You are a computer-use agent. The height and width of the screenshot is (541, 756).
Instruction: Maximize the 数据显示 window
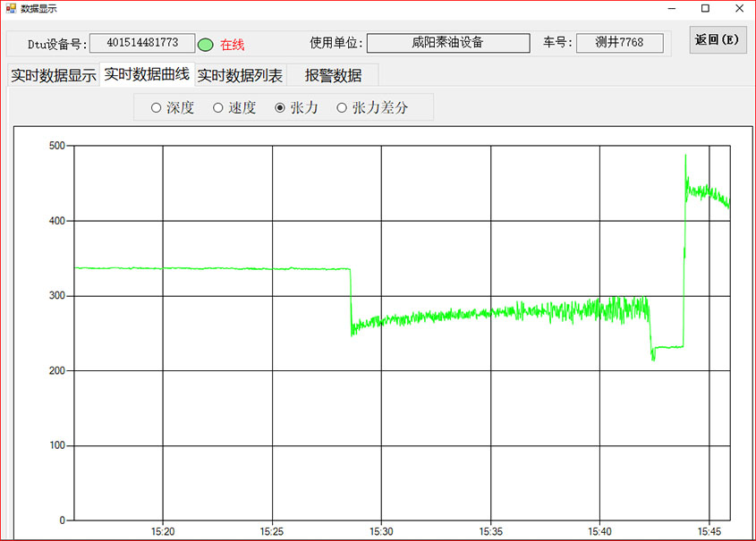(705, 8)
